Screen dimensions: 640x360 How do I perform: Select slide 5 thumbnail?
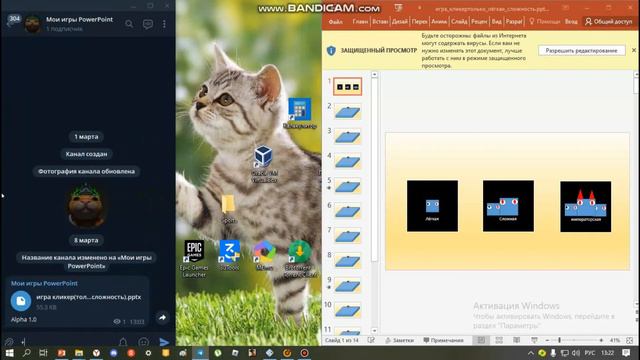(347, 186)
